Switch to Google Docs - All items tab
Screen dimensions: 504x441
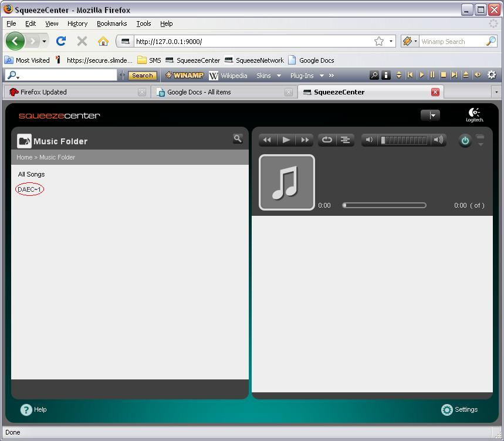tap(199, 92)
